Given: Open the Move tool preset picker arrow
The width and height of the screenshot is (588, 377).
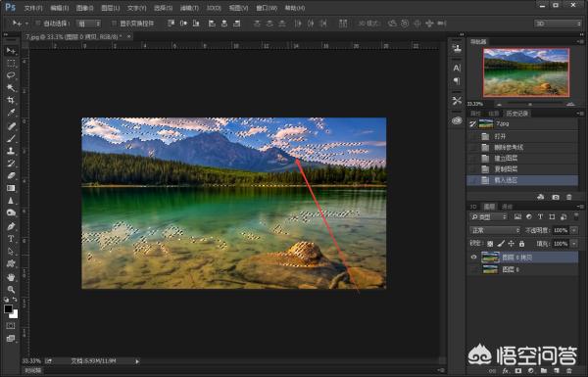Looking at the screenshot, I should tap(26, 24).
